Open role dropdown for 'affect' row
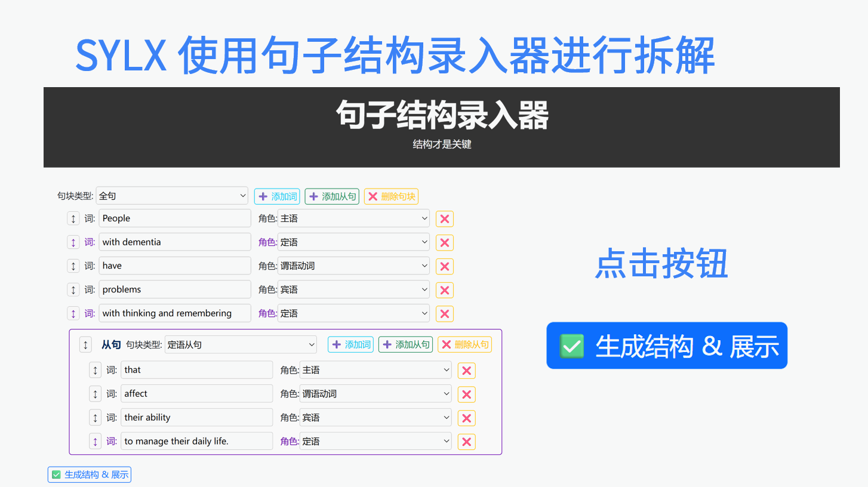Viewport: 868px width, 487px height. 375,394
